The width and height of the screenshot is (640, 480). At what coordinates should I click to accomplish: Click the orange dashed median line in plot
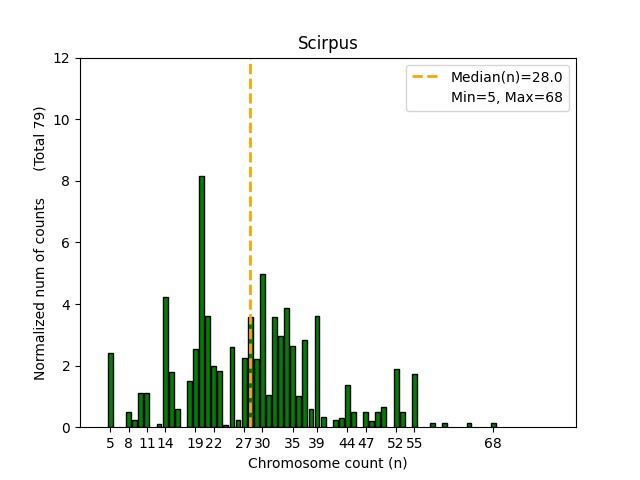250,200
